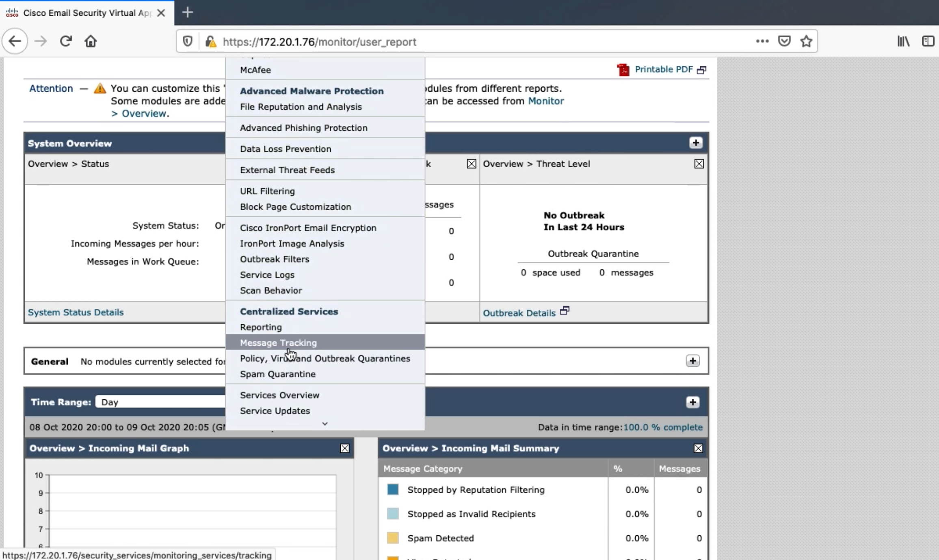The image size is (939, 560).
Task: Remove the Overview > Threat Level module
Action: [x=699, y=164]
